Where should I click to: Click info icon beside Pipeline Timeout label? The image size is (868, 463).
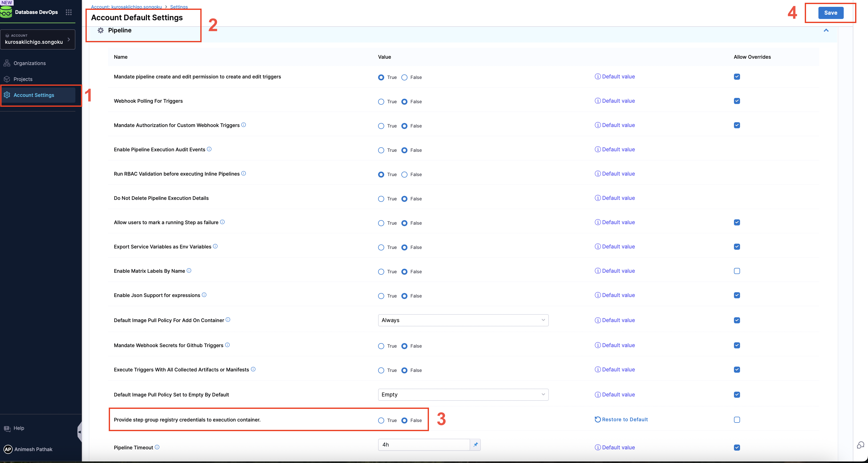[157, 447]
